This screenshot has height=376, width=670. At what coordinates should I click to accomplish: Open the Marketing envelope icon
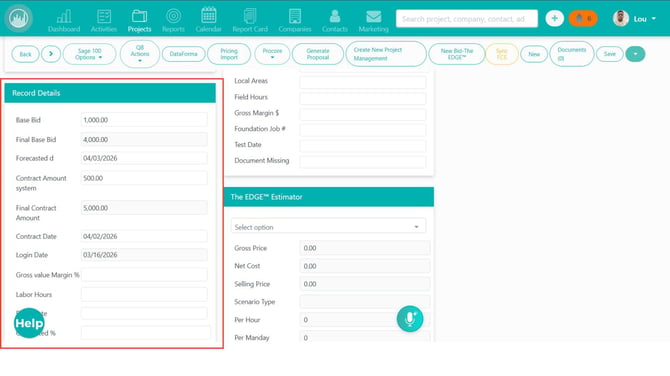point(373,17)
